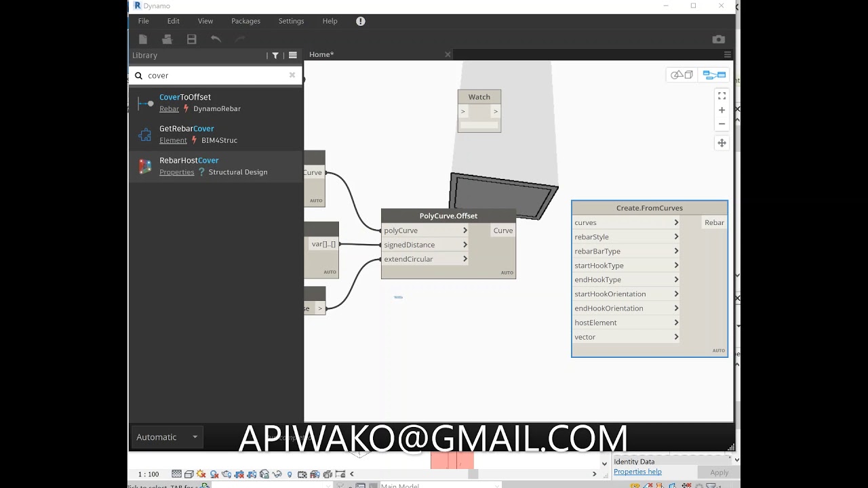
Task: Close the Home* workspace tab
Action: pyautogui.click(x=448, y=54)
